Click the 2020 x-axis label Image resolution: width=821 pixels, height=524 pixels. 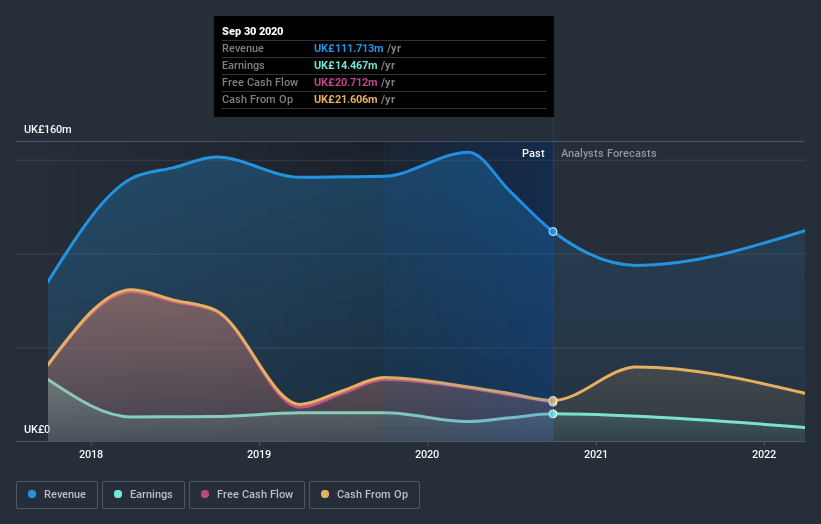point(427,454)
